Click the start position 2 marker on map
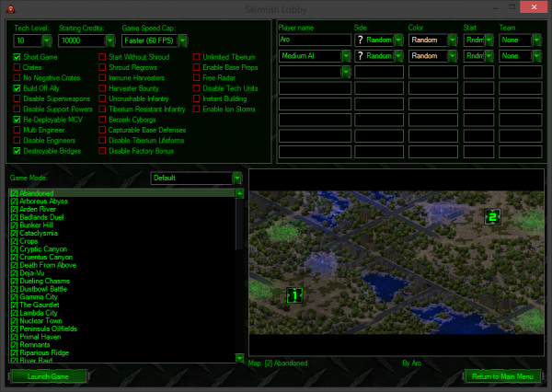The image size is (552, 392). coord(492,217)
